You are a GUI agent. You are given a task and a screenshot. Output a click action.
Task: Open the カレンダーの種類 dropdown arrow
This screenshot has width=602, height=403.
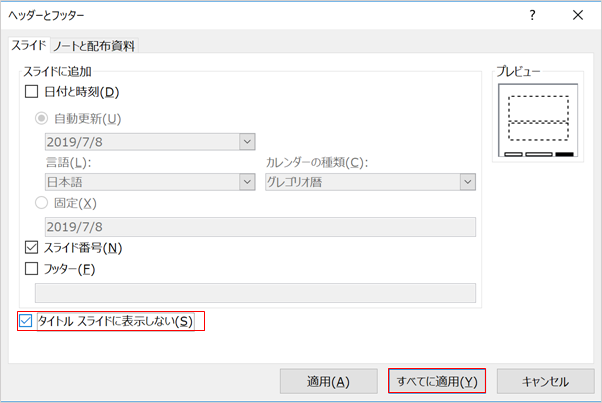click(x=468, y=182)
